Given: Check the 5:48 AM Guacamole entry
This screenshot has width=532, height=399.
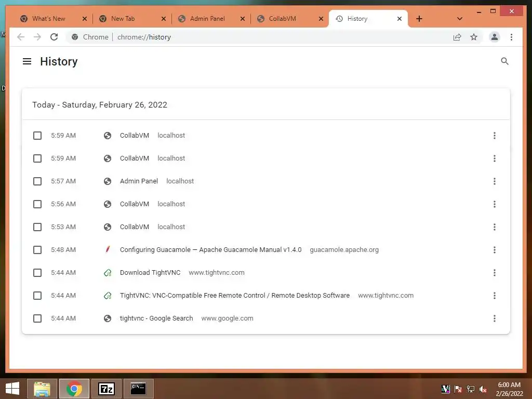Looking at the screenshot, I should [37, 250].
